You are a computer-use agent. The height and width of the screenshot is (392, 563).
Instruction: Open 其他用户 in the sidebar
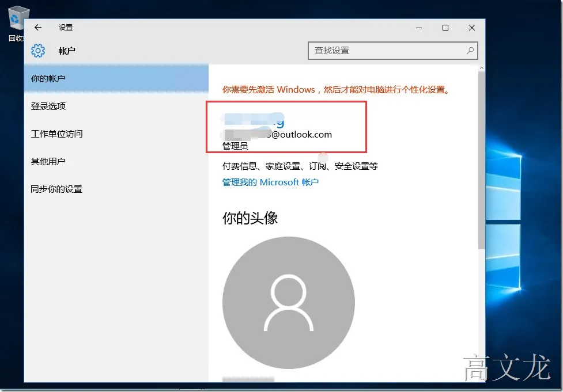tap(116, 161)
